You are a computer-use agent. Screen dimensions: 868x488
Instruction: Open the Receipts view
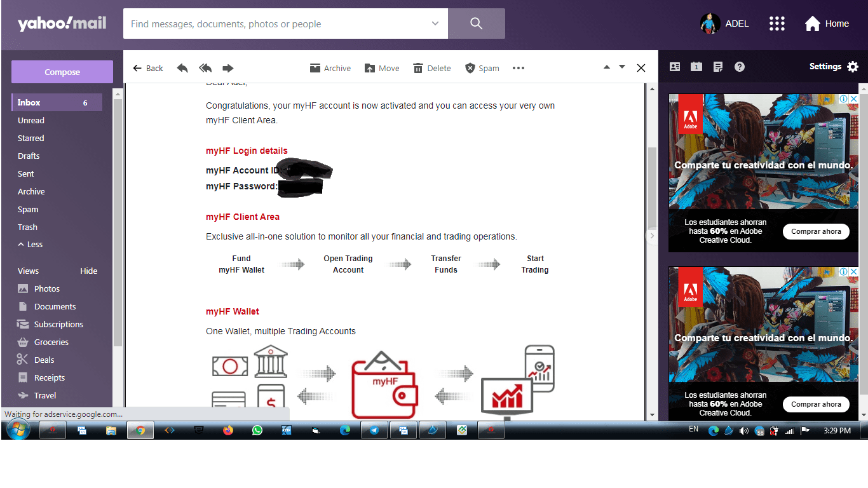click(x=42, y=377)
